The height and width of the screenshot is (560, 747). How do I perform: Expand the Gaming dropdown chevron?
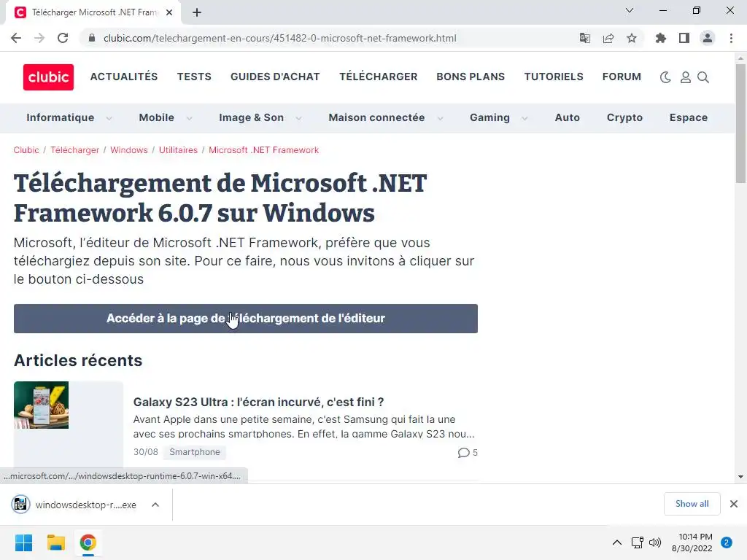(x=525, y=118)
